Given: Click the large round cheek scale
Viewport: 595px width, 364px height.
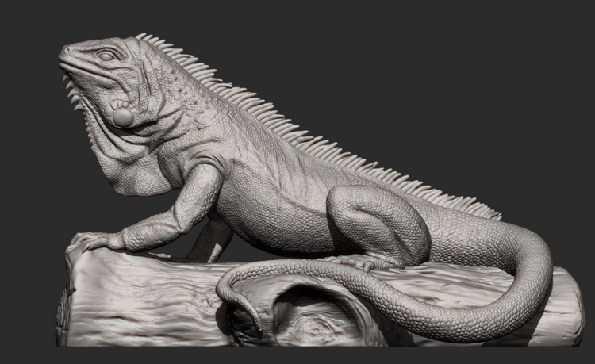Looking at the screenshot, I should click(123, 118).
